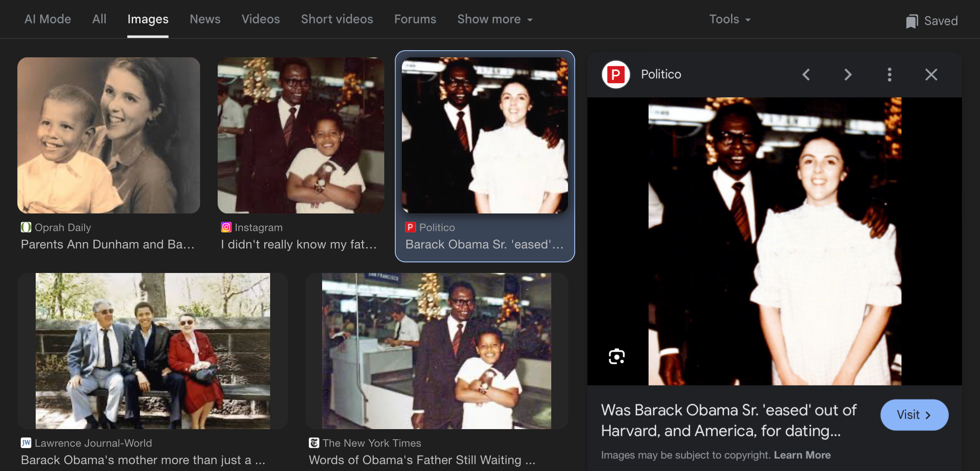Screen dimensions: 980x471
Task: Click the Instagram favicon
Action: click(226, 227)
